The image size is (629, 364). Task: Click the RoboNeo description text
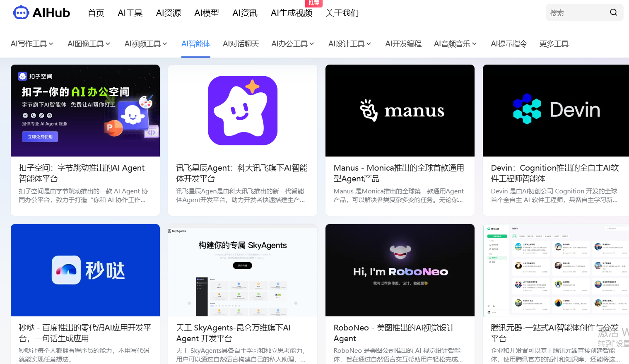pos(398,355)
